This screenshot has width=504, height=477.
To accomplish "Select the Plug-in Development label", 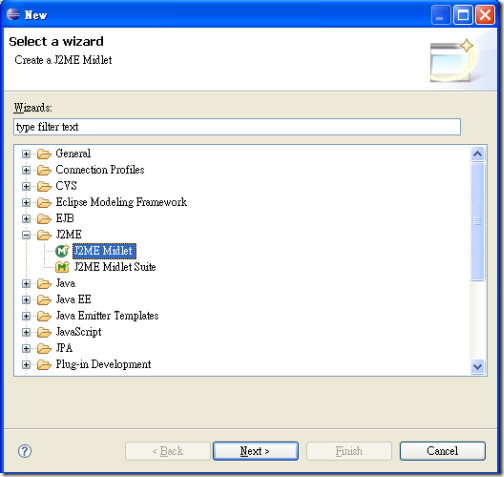I will tap(103, 364).
